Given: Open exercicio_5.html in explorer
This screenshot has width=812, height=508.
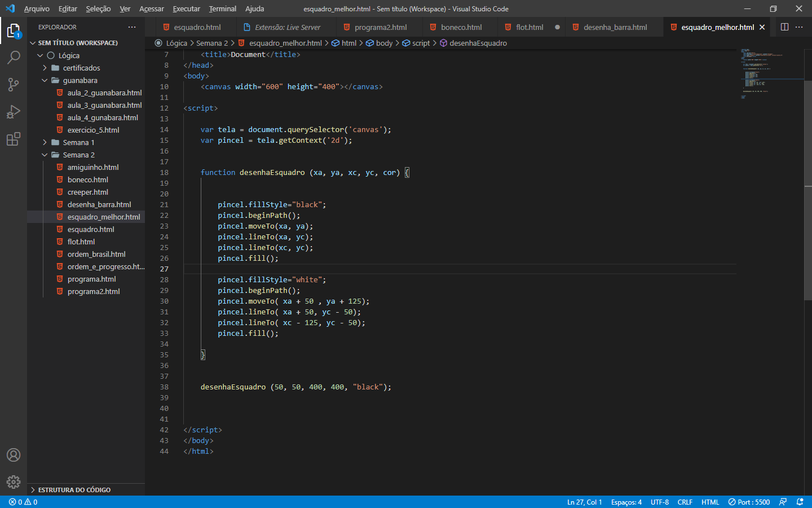Looking at the screenshot, I should click(x=93, y=130).
